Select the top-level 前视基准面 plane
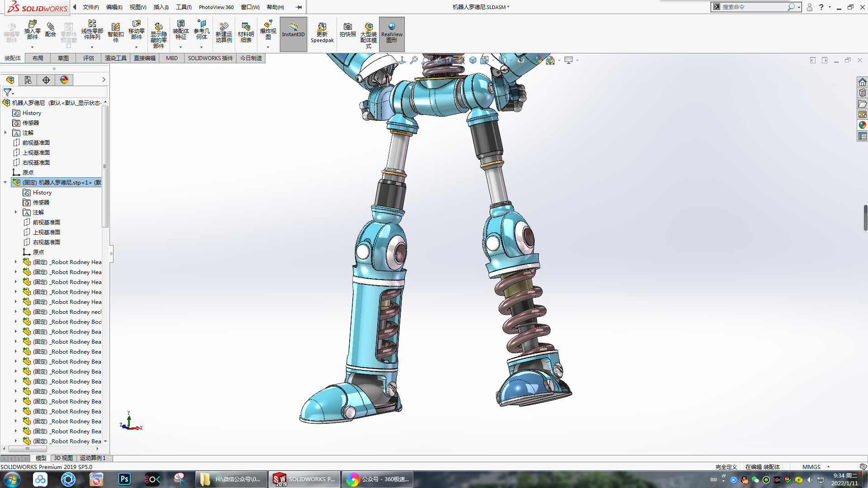Image resolution: width=868 pixels, height=488 pixels. point(36,143)
